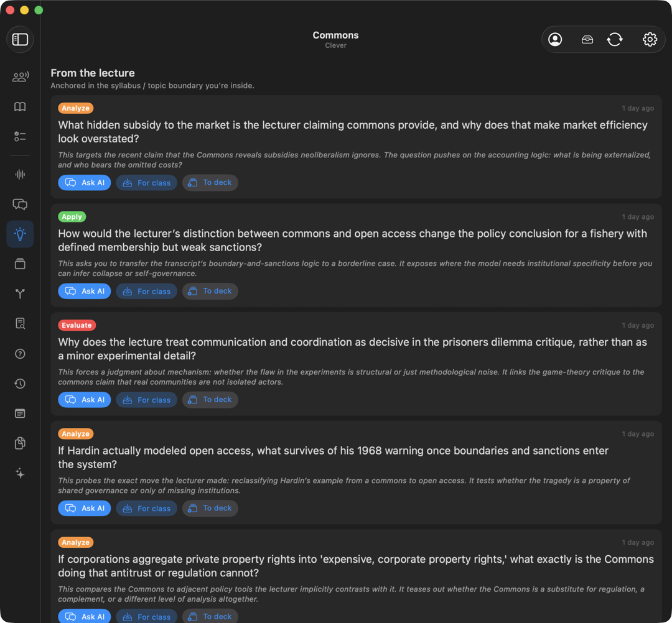Ask AI about corporate property rights question
Viewport: 672px width, 623px height.
[x=85, y=617]
